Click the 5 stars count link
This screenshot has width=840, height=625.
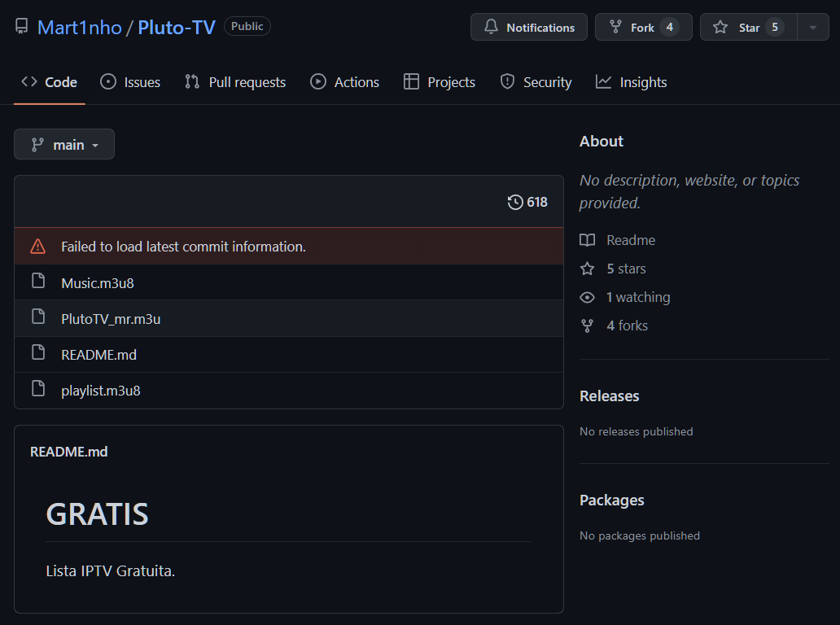(x=625, y=268)
